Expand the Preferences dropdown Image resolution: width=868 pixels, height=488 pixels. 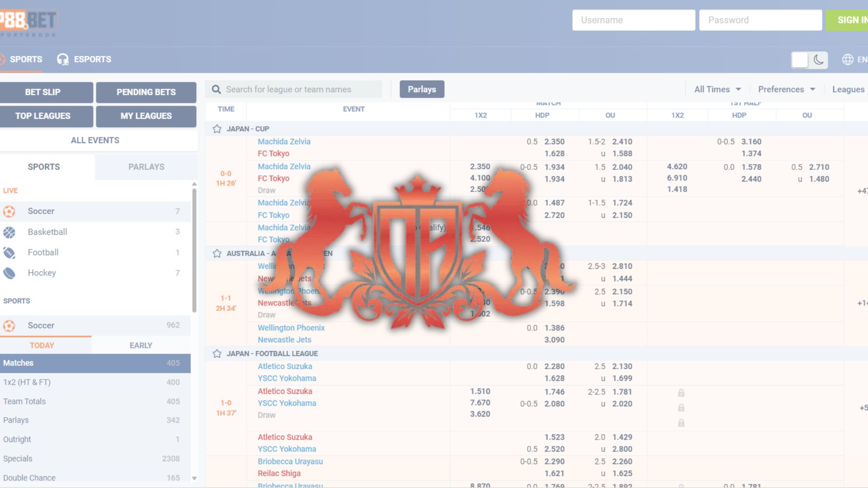(786, 89)
